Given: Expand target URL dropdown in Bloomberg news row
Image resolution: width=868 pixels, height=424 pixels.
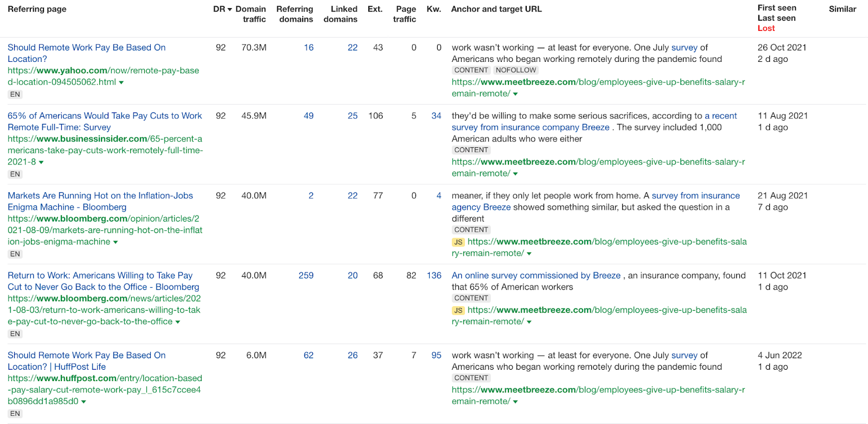Looking at the screenshot, I should click(529, 322).
